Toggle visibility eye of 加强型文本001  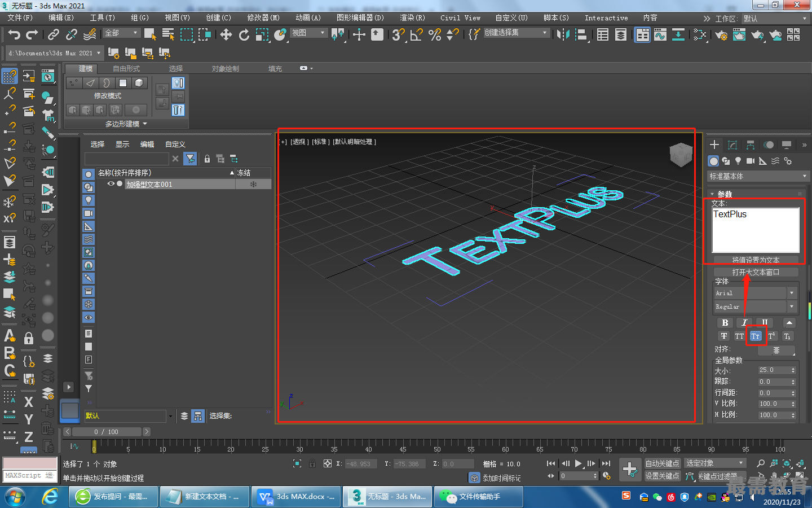pos(111,184)
